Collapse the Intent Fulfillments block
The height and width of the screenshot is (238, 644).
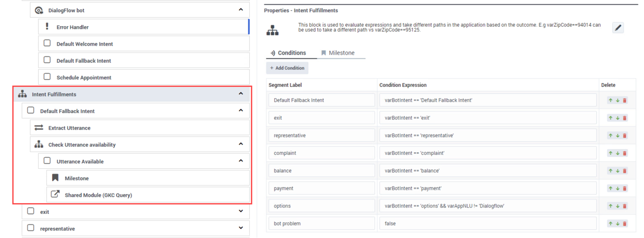(x=241, y=94)
